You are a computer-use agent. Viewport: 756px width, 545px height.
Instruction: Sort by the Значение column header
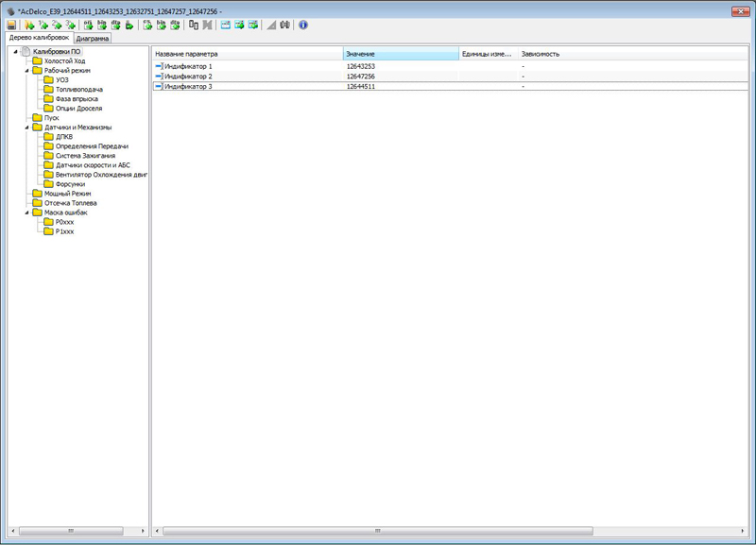click(400, 54)
